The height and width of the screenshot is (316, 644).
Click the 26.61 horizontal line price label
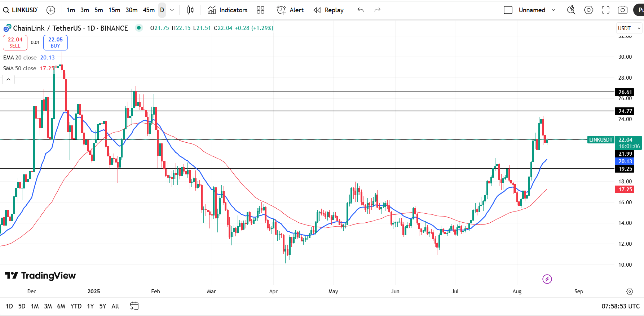tap(625, 92)
